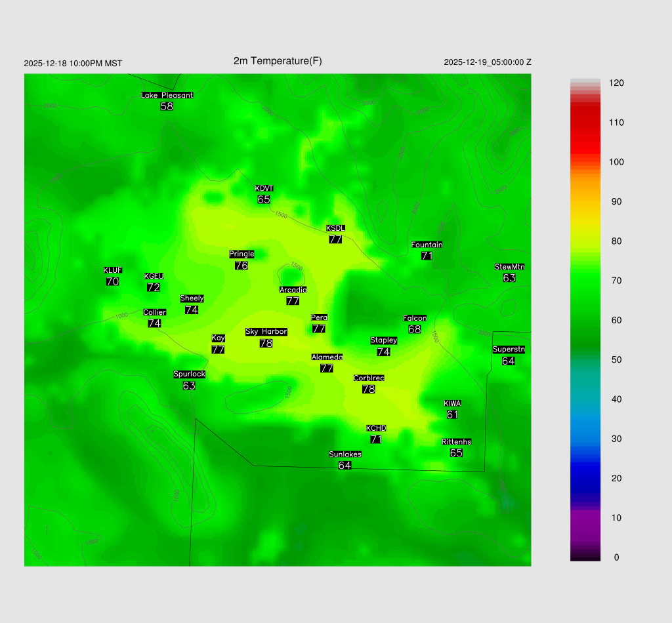Click the Spurlock temperature value 63
Viewport: 672px width, 623px height.
click(x=189, y=386)
